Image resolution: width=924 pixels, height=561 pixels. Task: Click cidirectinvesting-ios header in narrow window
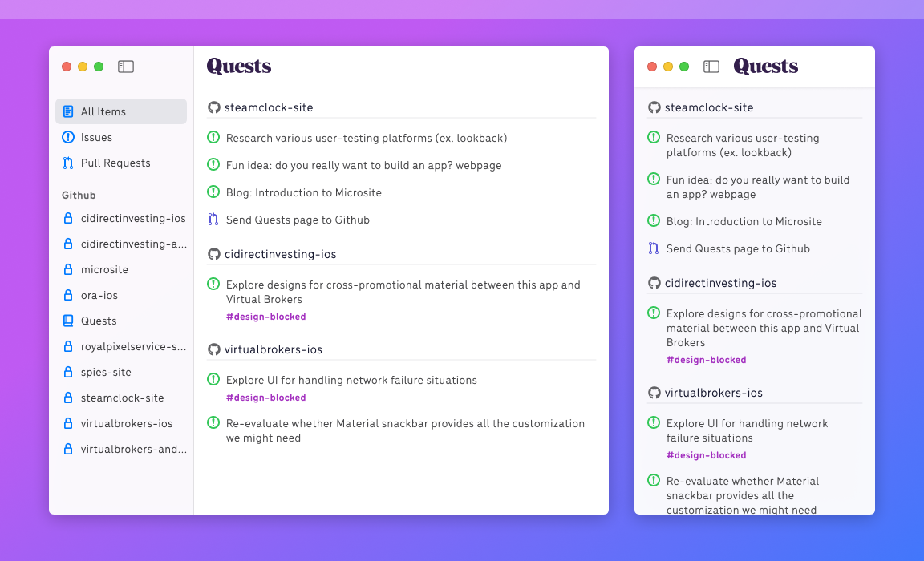[x=720, y=283]
